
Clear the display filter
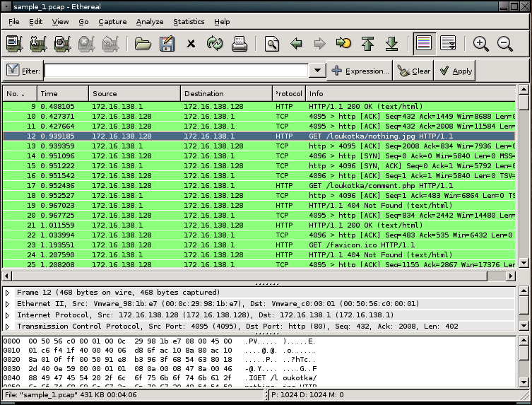click(x=413, y=71)
